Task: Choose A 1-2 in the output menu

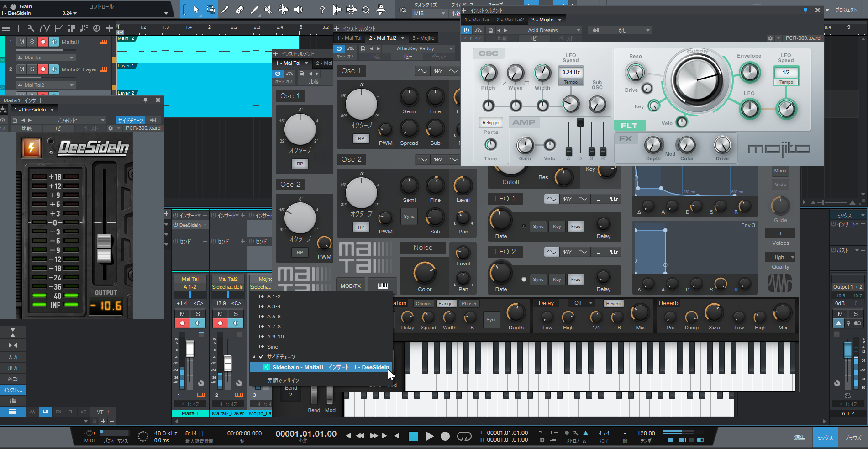Action: pos(321,296)
